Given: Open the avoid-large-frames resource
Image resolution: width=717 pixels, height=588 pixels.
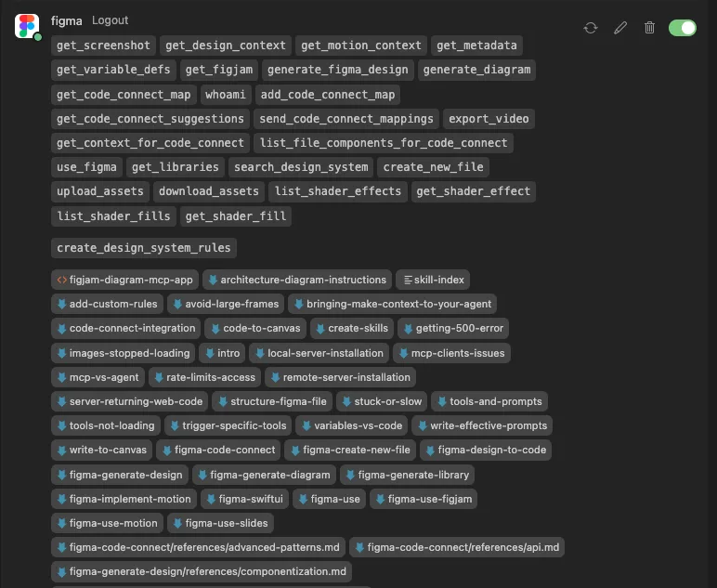Looking at the screenshot, I should click(x=226, y=304).
